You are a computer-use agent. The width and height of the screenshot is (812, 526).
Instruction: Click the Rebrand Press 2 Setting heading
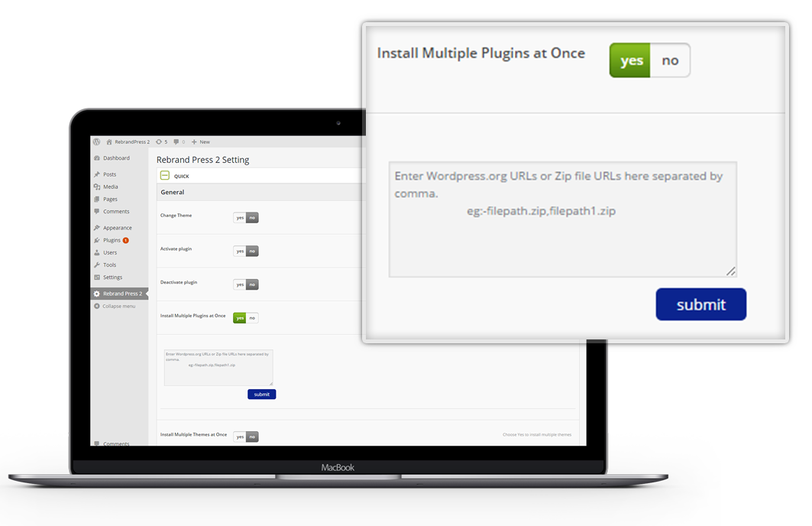coord(203,160)
